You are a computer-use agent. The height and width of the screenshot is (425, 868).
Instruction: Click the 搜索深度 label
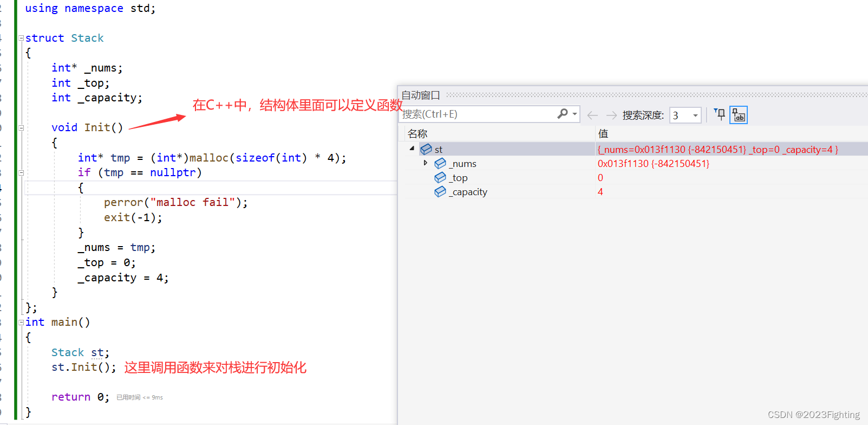pos(643,115)
